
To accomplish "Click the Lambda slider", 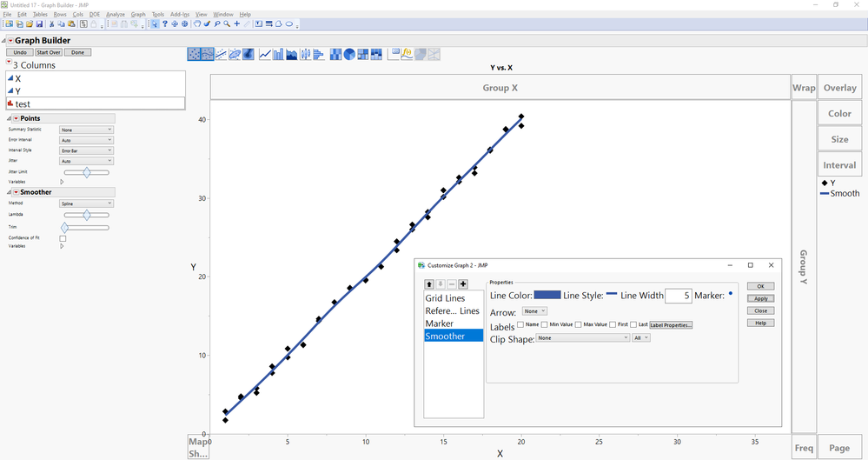I will 86,215.
